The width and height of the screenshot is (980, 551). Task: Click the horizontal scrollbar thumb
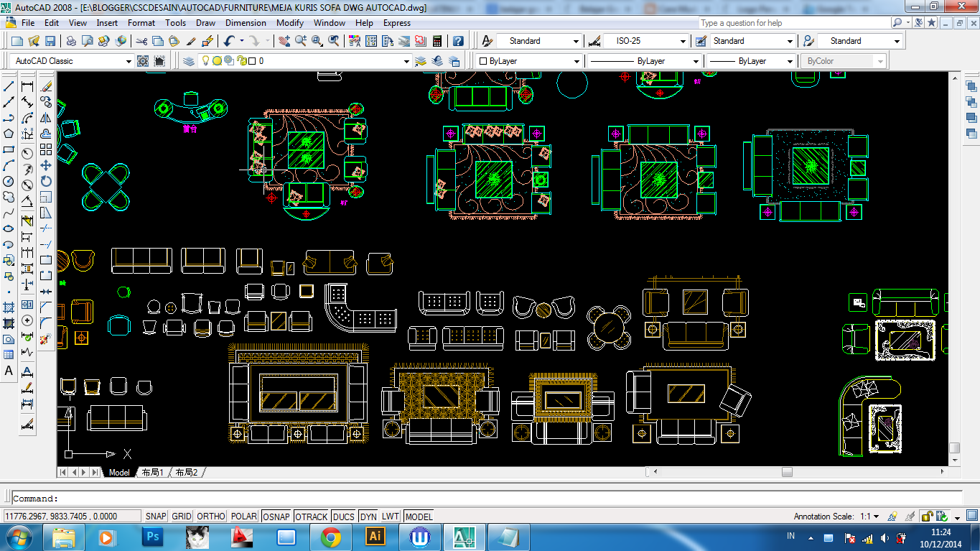point(787,472)
